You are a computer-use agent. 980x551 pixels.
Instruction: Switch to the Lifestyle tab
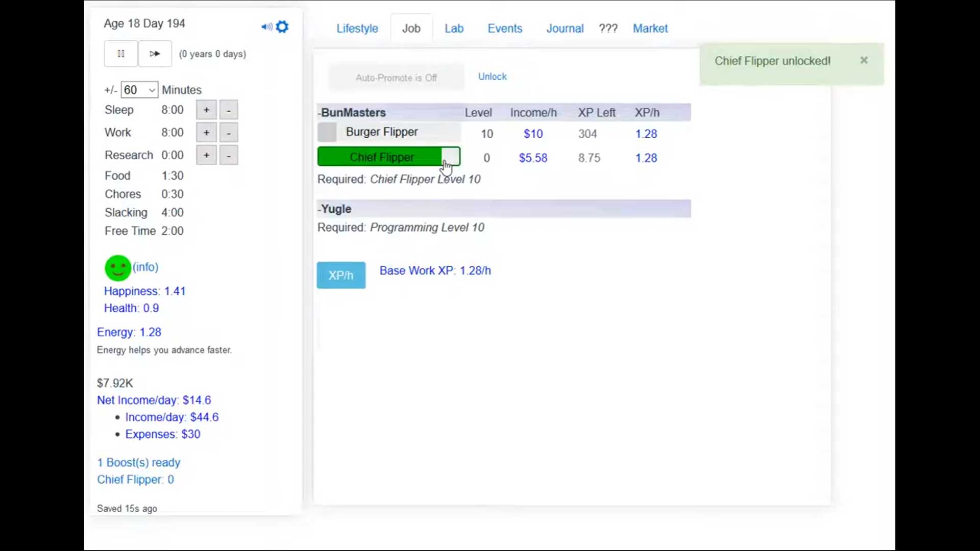(357, 29)
